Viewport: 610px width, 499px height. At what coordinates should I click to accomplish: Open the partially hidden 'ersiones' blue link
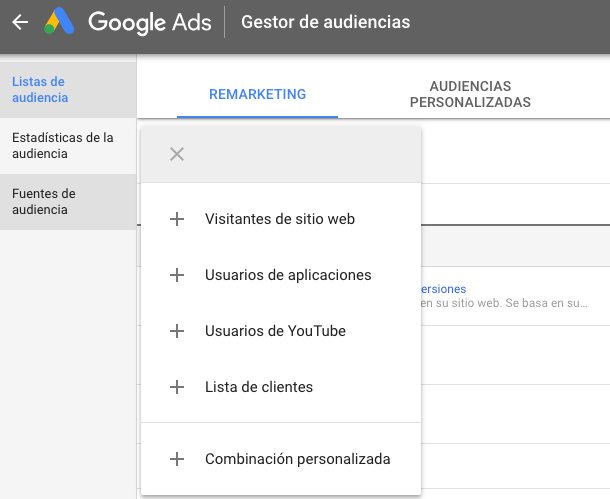pyautogui.click(x=443, y=289)
